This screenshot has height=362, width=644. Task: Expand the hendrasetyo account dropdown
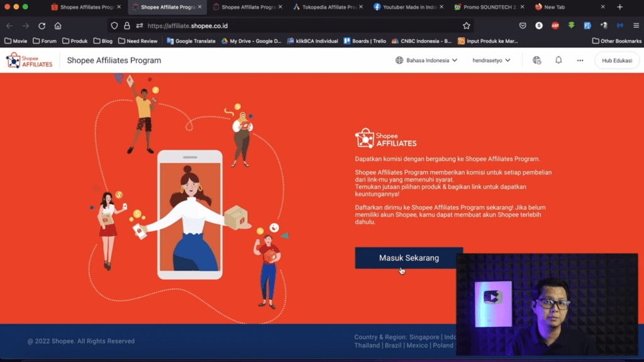pyautogui.click(x=491, y=60)
